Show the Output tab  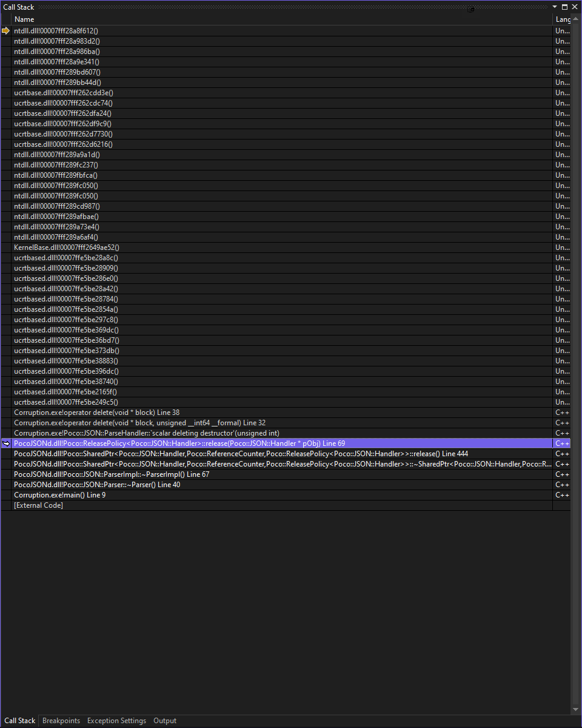[x=164, y=721]
